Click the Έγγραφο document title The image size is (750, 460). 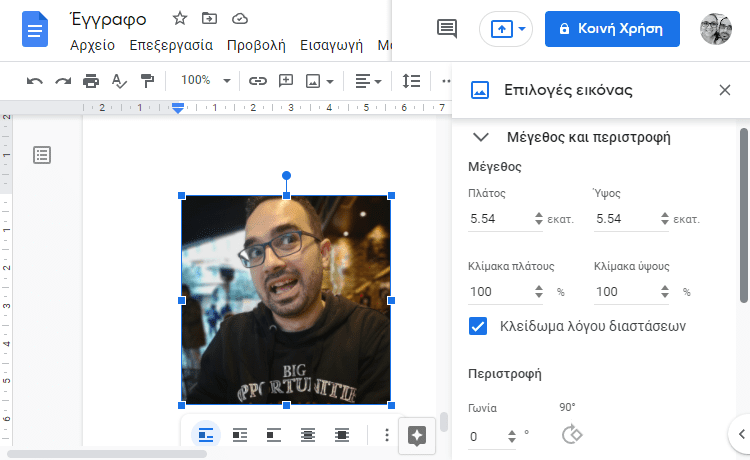pos(109,19)
